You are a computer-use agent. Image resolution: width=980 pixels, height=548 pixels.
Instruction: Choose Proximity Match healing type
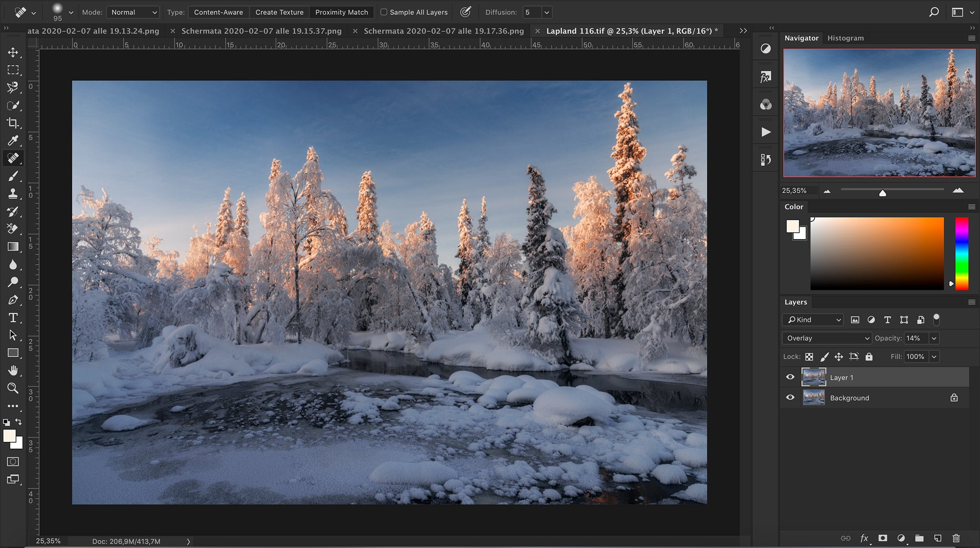(341, 12)
